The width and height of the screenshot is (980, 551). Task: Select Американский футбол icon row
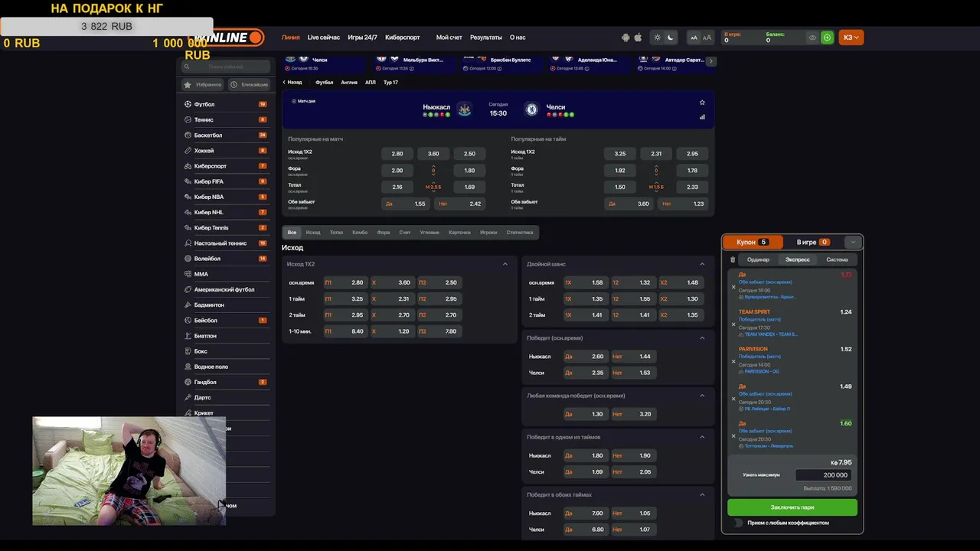coord(226,289)
